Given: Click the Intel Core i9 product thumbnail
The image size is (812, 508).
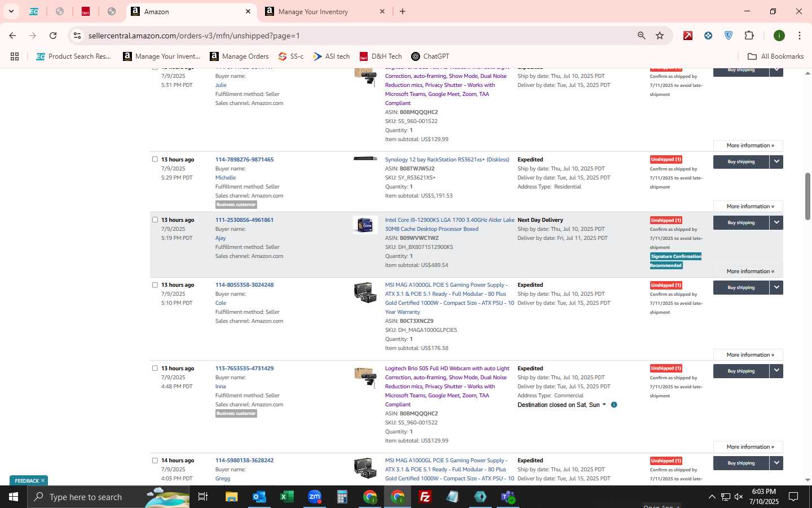Looking at the screenshot, I should tap(365, 225).
